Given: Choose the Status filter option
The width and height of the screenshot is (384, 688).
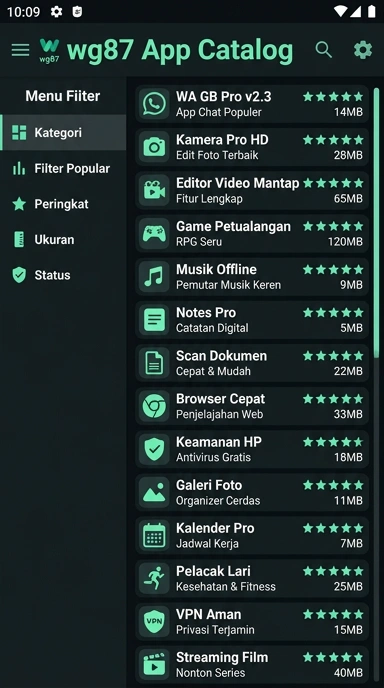Looking at the screenshot, I should (64, 275).
